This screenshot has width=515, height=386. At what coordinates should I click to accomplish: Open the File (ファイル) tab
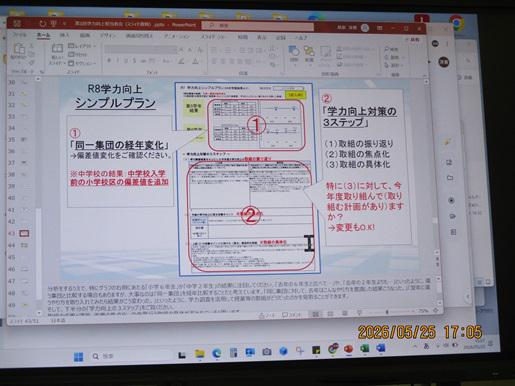pos(19,34)
